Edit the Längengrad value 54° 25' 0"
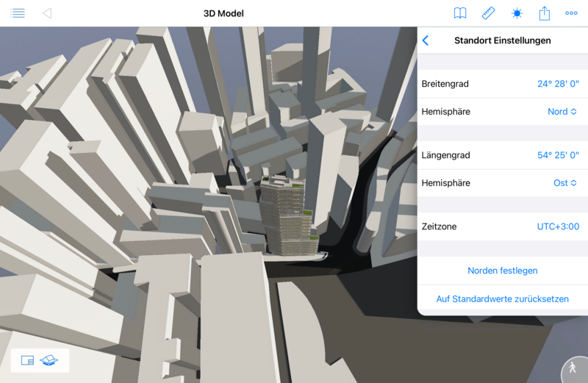588x383 pixels. (558, 155)
